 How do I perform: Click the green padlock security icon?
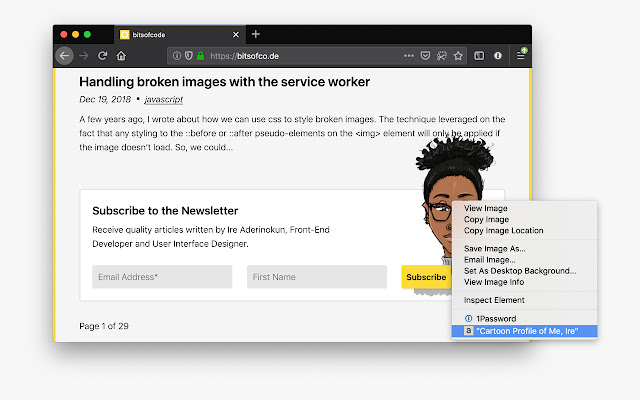coord(200,56)
